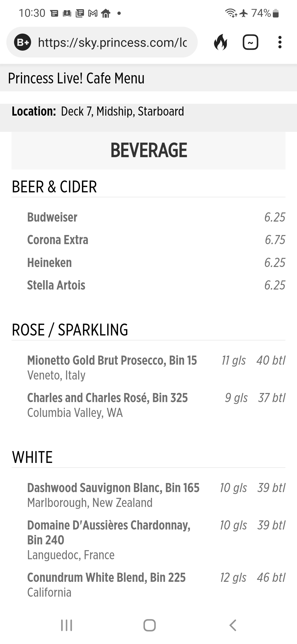Viewport: 297px width, 644px height.
Task: Select the Budweiser beer item
Action: click(x=156, y=217)
